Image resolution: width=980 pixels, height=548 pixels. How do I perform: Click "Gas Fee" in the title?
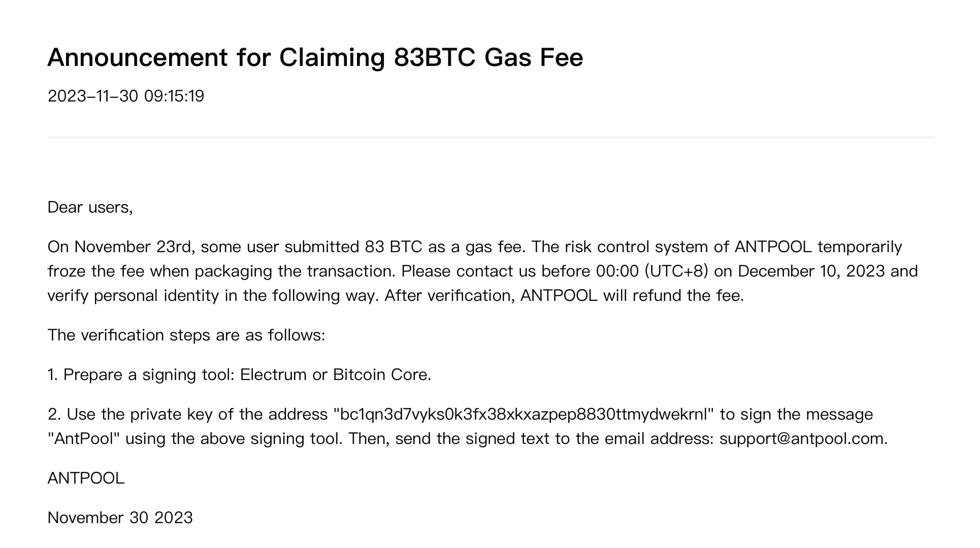pyautogui.click(x=534, y=57)
